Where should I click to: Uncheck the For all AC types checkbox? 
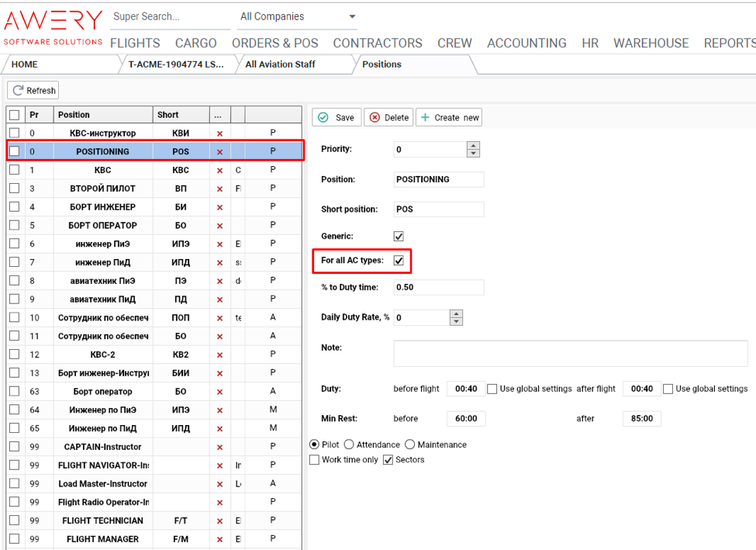coord(399,261)
